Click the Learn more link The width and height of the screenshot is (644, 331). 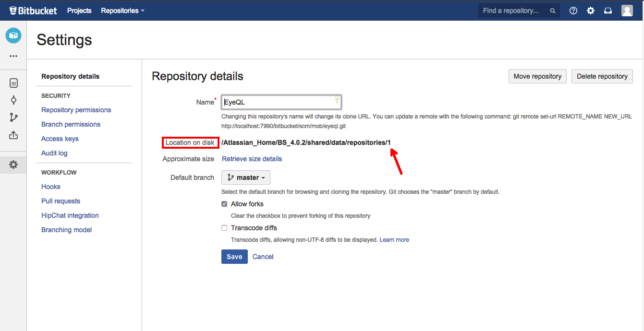[394, 239]
